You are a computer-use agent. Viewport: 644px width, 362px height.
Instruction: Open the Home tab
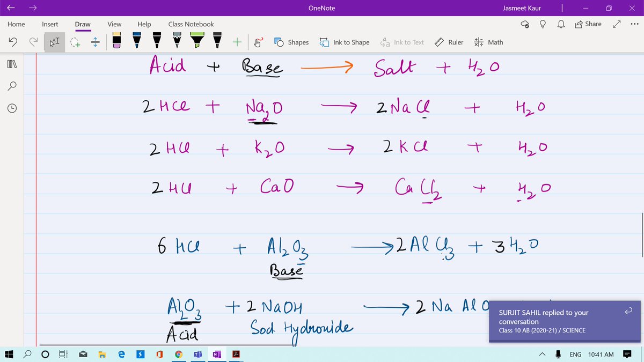pyautogui.click(x=16, y=24)
